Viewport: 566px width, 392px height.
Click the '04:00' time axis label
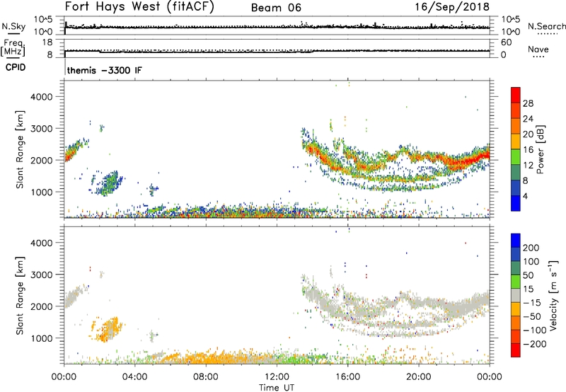click(x=134, y=377)
